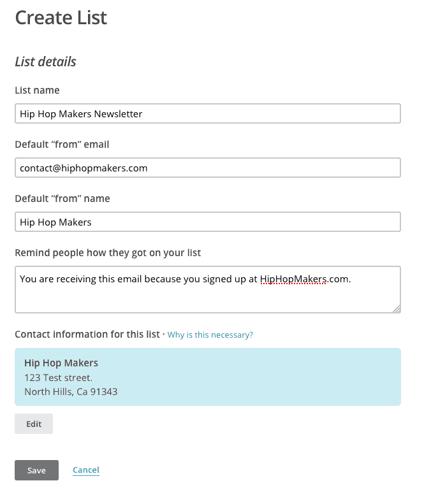This screenshot has width=431, height=504.
Task: Click the "North Hills, Ca 91343" line
Action: 71,391
